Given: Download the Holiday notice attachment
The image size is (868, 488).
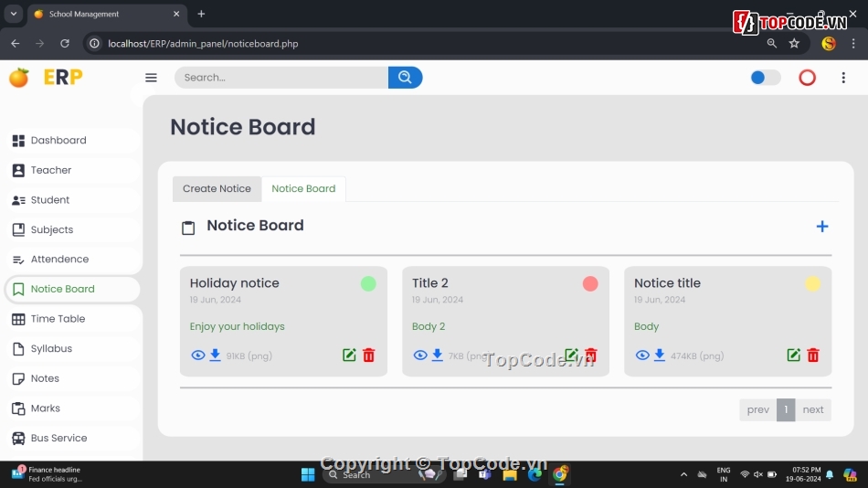Looking at the screenshot, I should click(x=215, y=355).
